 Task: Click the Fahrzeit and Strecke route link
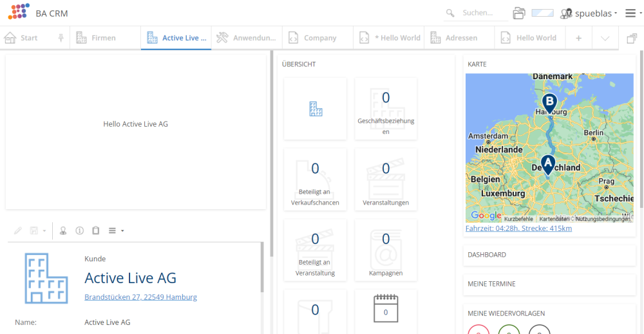518,228
